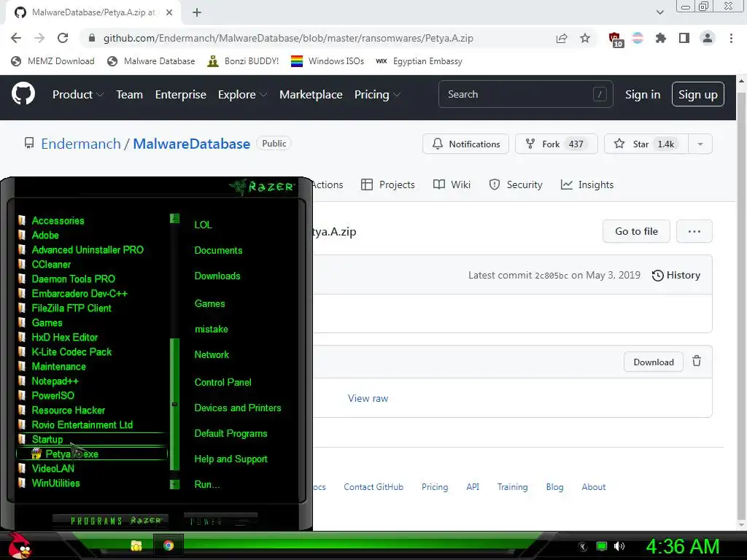Open the Wiki repository tab

pos(452,184)
